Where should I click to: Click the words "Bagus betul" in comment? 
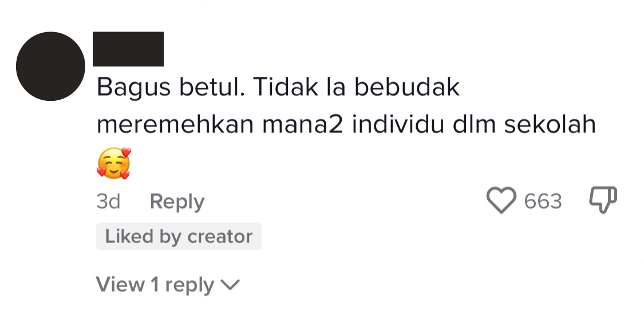coord(169,87)
